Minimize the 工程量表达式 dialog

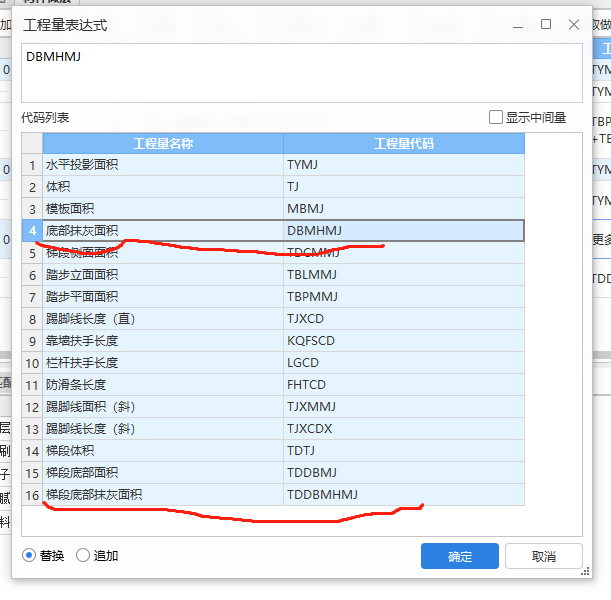[x=518, y=27]
